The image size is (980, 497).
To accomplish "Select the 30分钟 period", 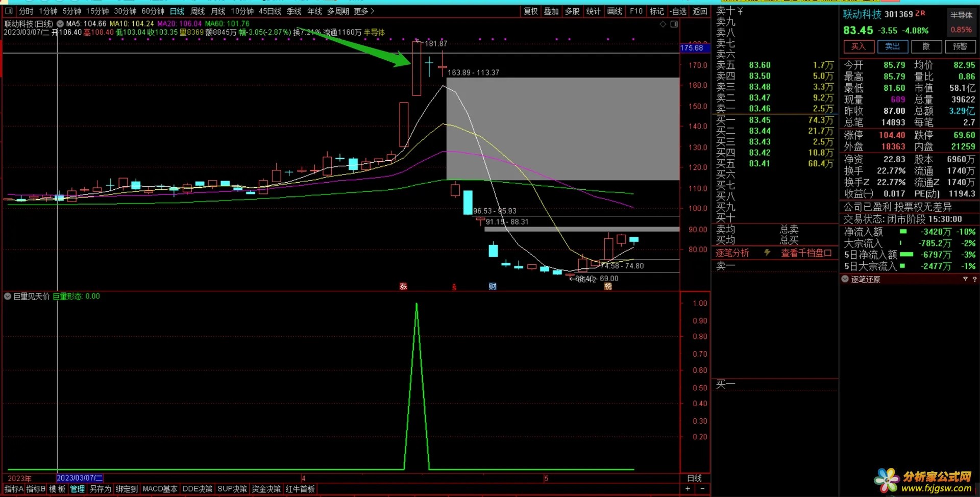I will (x=125, y=11).
